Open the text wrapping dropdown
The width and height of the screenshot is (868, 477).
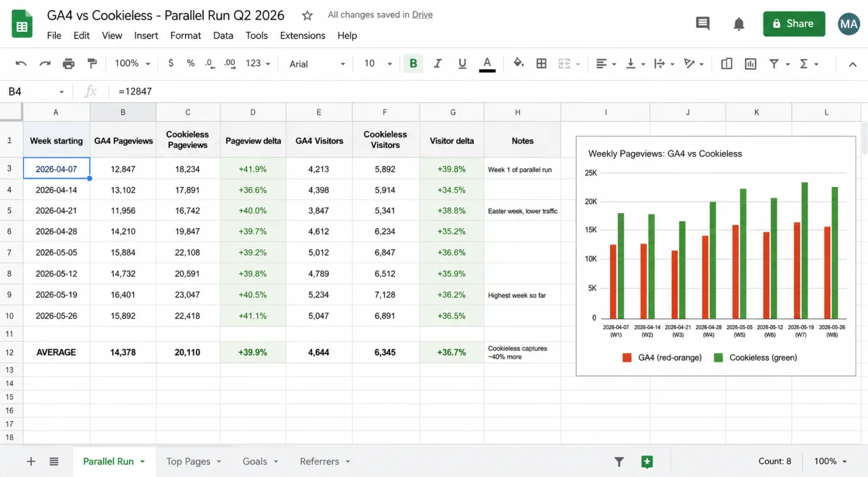pyautogui.click(x=665, y=63)
